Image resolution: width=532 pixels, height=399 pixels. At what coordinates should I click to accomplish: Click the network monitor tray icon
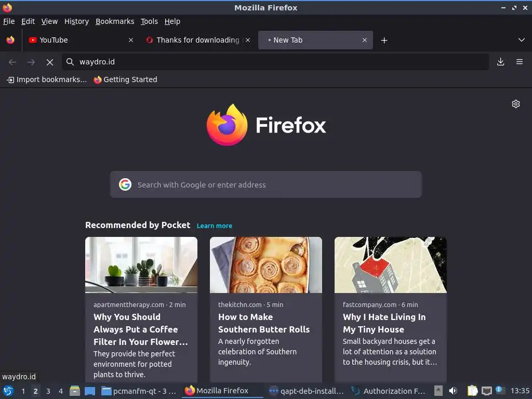click(486, 391)
